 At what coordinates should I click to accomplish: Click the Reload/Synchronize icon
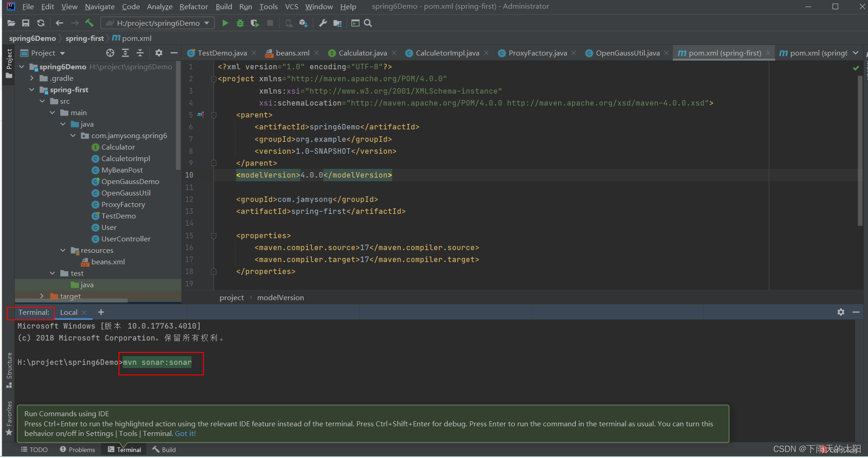41,23
